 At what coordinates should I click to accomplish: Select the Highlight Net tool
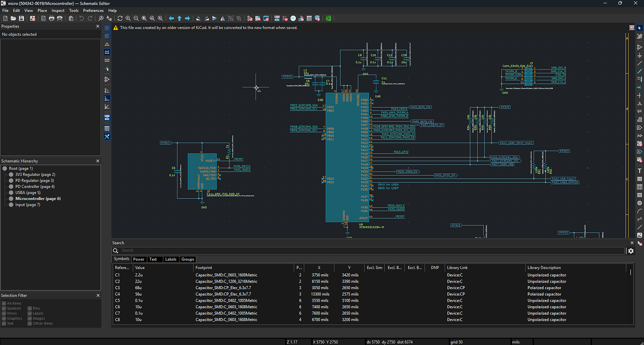(640, 36)
